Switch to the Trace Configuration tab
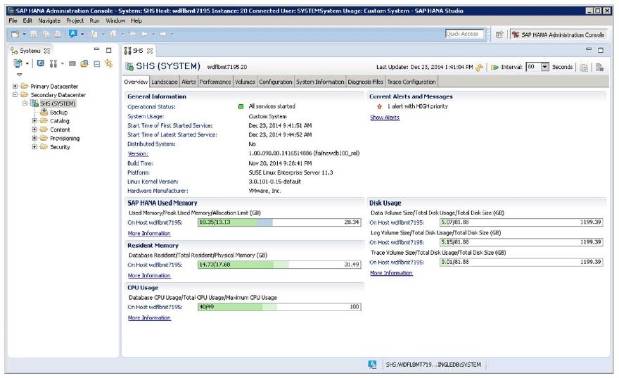 (411, 82)
